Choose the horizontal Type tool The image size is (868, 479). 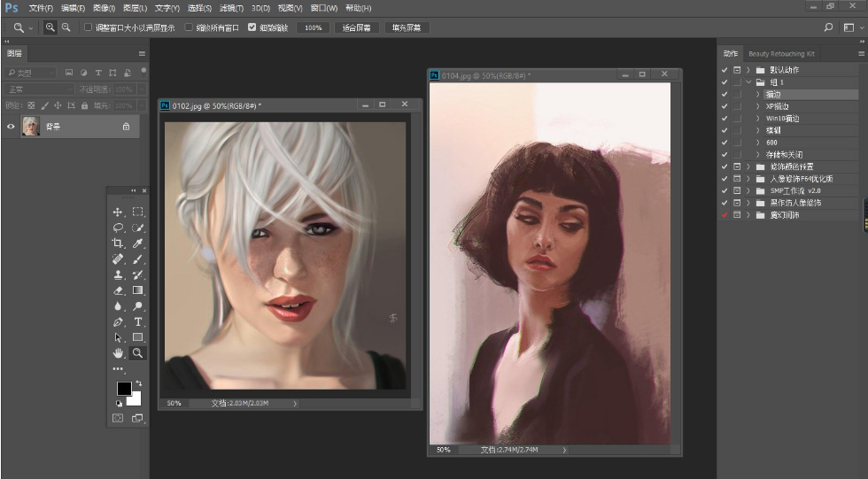click(138, 321)
